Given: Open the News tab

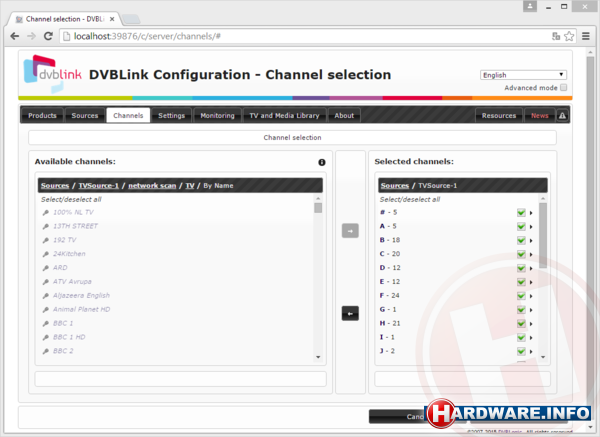Looking at the screenshot, I should [x=540, y=115].
